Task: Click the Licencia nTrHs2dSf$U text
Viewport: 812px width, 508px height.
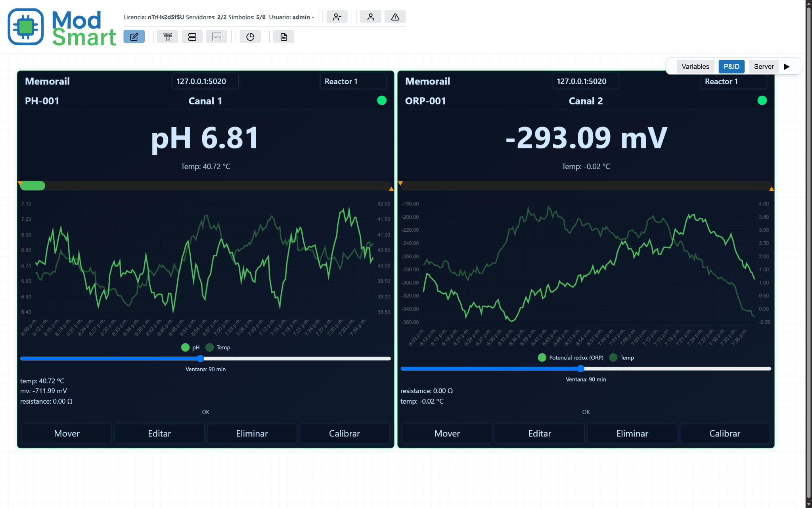Action: [x=154, y=17]
